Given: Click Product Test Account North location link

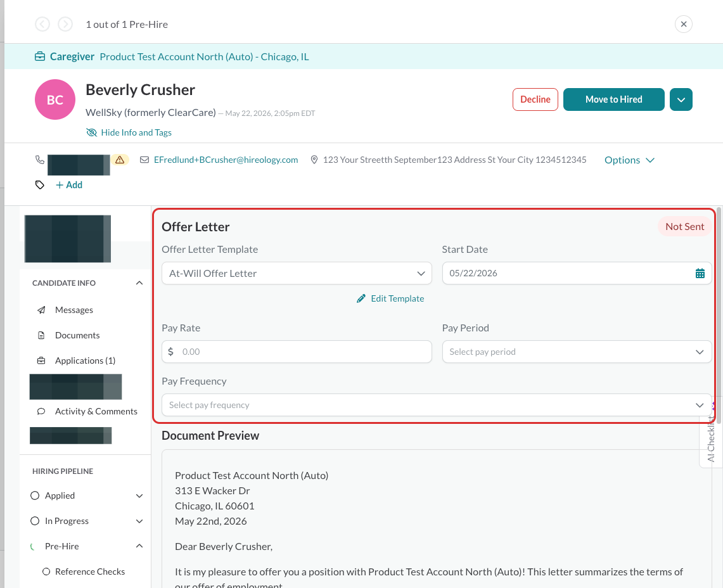Looking at the screenshot, I should [x=204, y=57].
